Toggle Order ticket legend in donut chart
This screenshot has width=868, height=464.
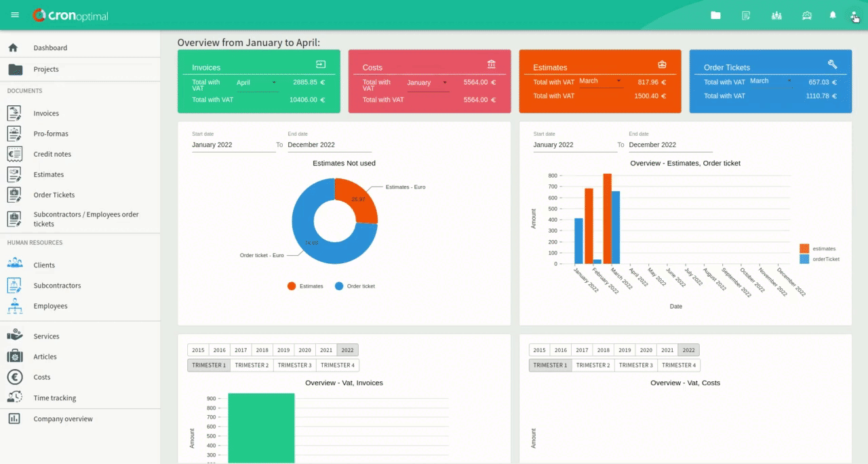355,286
